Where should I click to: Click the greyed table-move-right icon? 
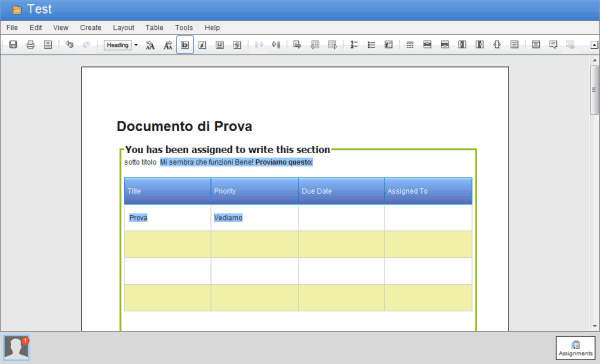(332, 45)
